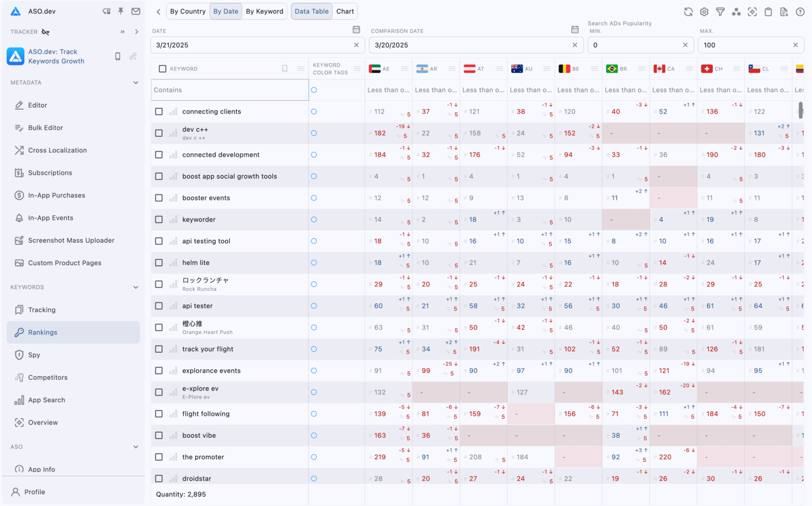Check the 'api tester' keyword checkbox
The width and height of the screenshot is (812, 506).
(159, 306)
